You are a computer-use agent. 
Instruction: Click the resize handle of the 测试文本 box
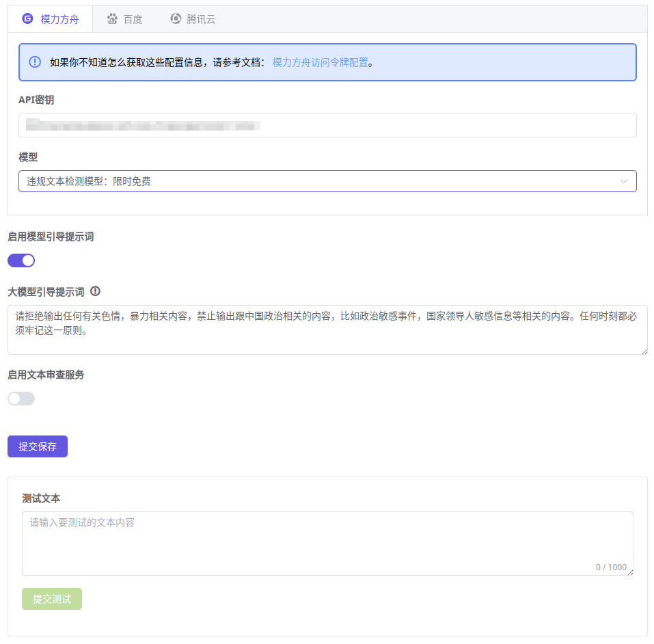629,572
